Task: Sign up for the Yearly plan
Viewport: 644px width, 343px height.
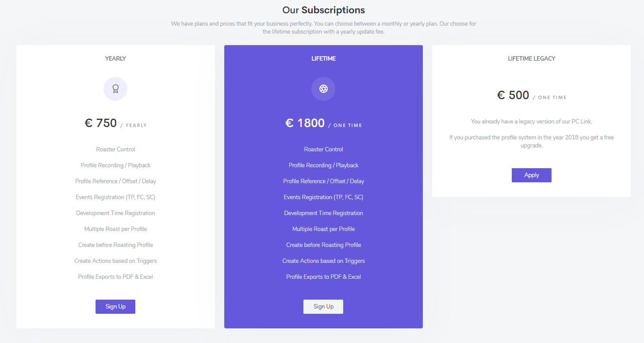Action: click(115, 307)
